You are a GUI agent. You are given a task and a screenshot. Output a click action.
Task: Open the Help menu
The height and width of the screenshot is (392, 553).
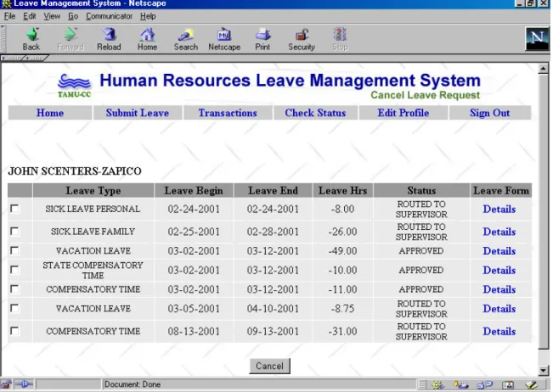point(148,16)
